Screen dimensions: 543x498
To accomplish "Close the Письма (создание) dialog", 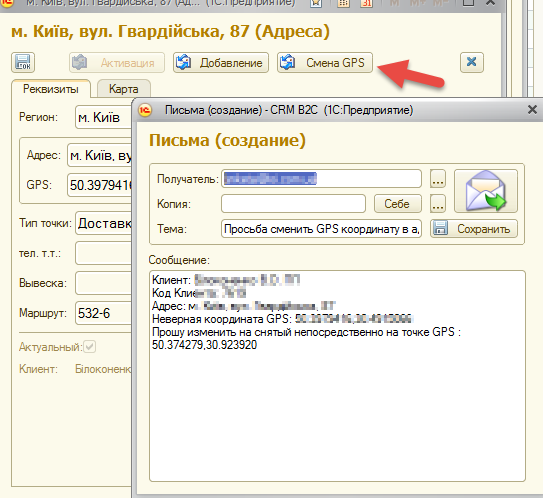I will (x=532, y=110).
